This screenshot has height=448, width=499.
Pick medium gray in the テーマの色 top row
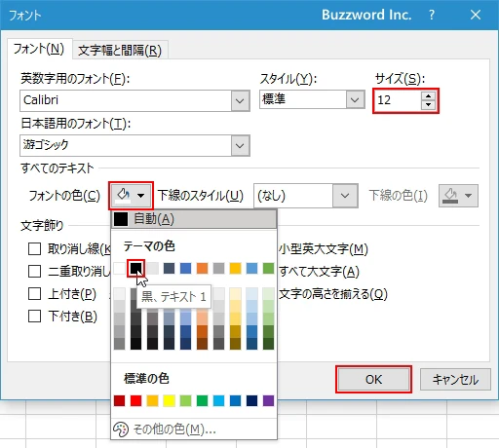pos(218,269)
